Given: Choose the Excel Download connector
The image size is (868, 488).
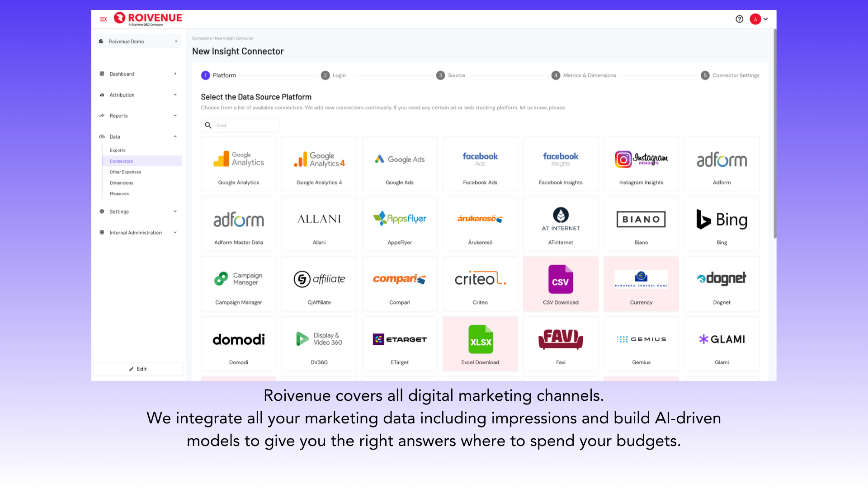Looking at the screenshot, I should coord(480,343).
